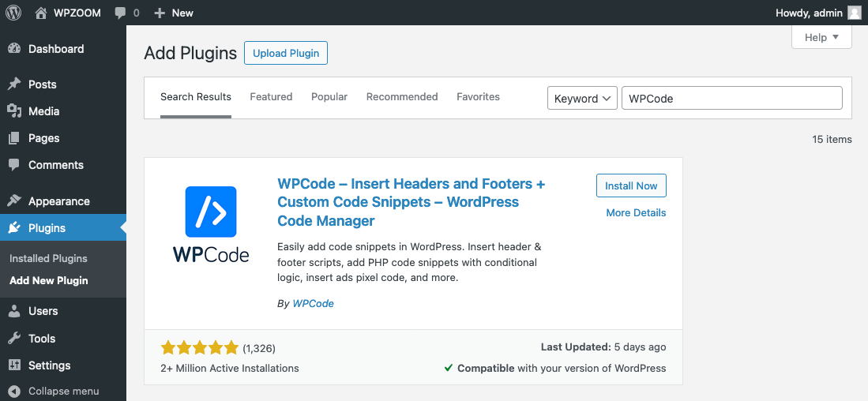The height and width of the screenshot is (401, 868).
Task: Open More Details link for WPCode
Action: tap(636, 213)
